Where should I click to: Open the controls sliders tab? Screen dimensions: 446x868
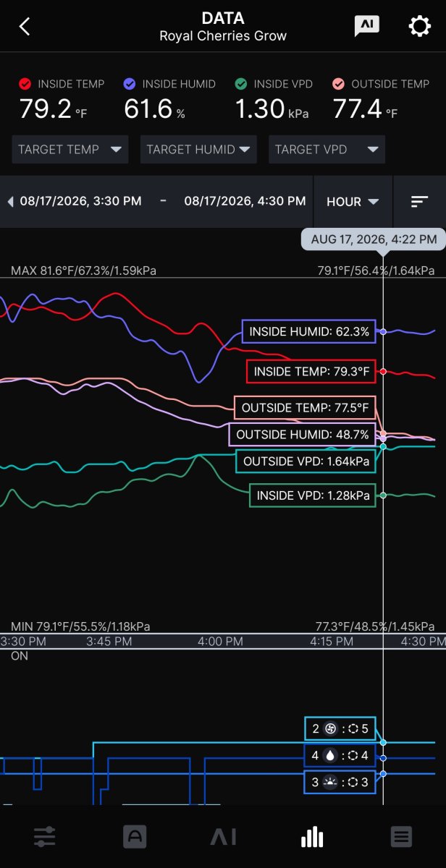tap(45, 837)
